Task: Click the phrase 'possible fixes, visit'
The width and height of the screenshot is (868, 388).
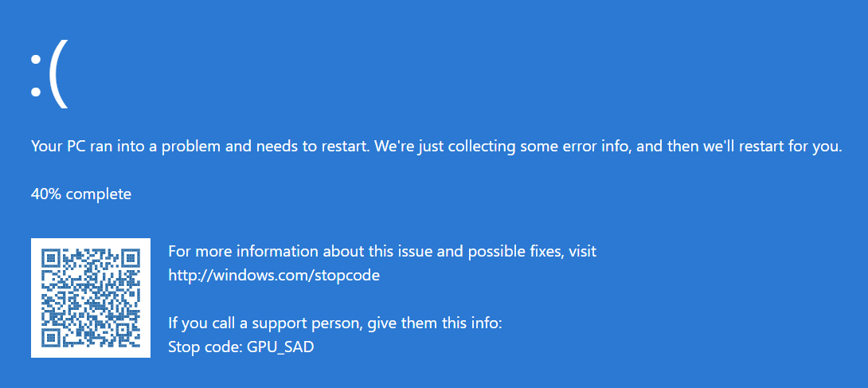Action: [x=532, y=252]
